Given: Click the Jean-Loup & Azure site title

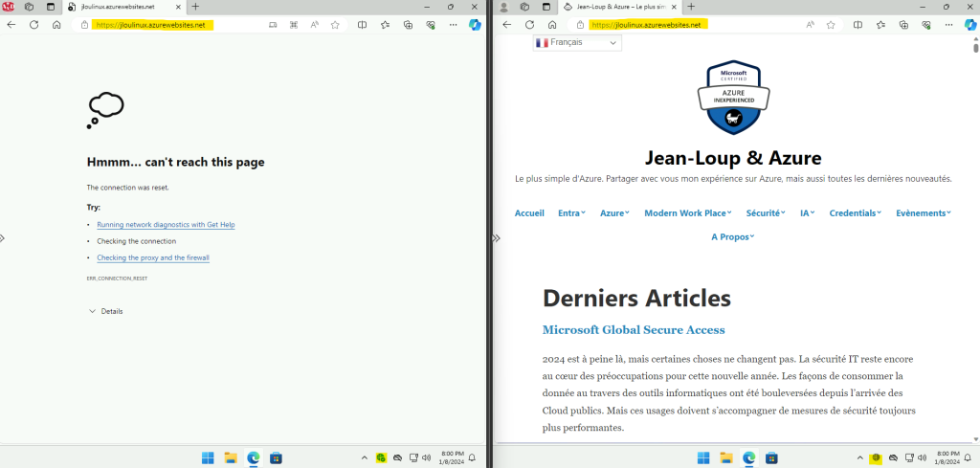Looking at the screenshot, I should coord(733,158).
